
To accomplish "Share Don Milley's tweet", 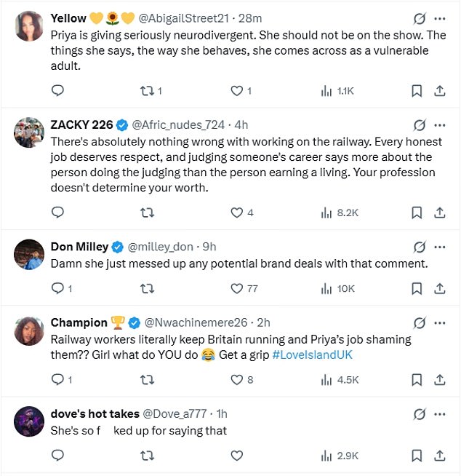I will point(439,289).
